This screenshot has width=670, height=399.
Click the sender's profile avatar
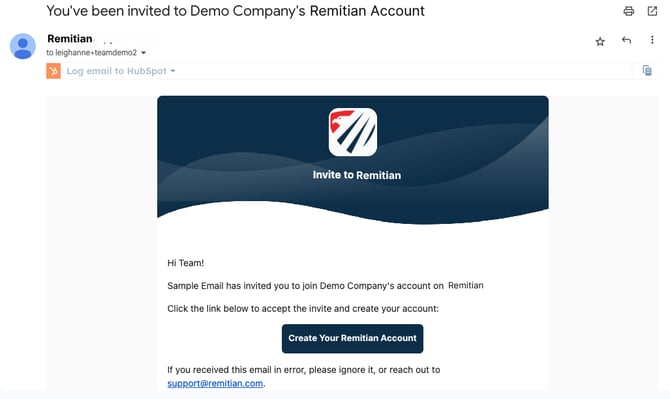[23, 46]
